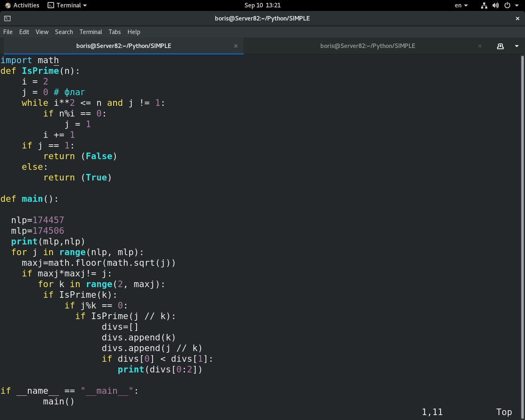
Task: Open the Search menu
Action: click(64, 32)
